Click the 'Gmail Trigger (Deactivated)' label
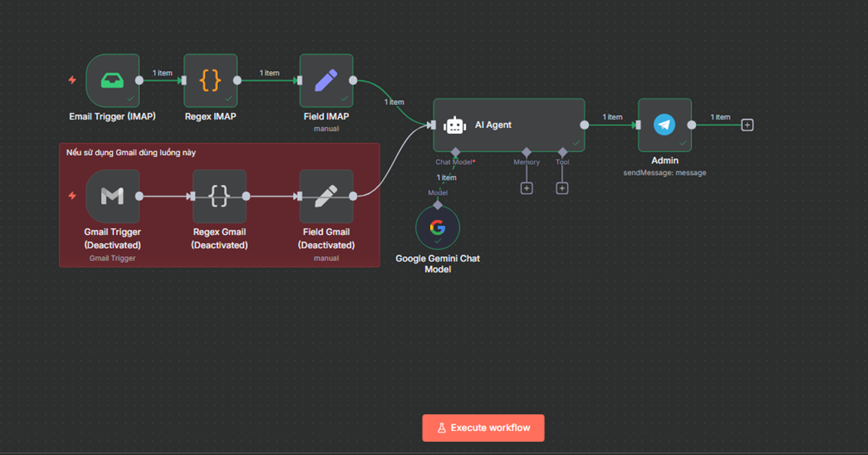Image resolution: width=868 pixels, height=455 pixels. (112, 238)
